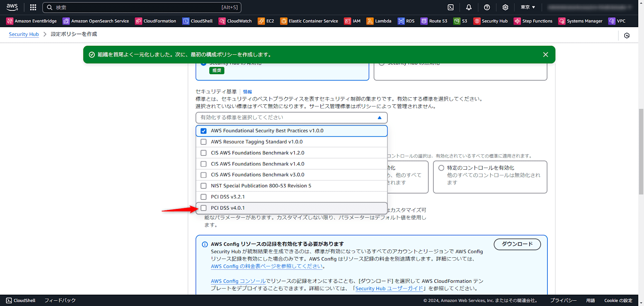The image size is (644, 306).
Task: Check CIS AWS Foundations Benchmark v1.4.0
Action: [x=204, y=164]
